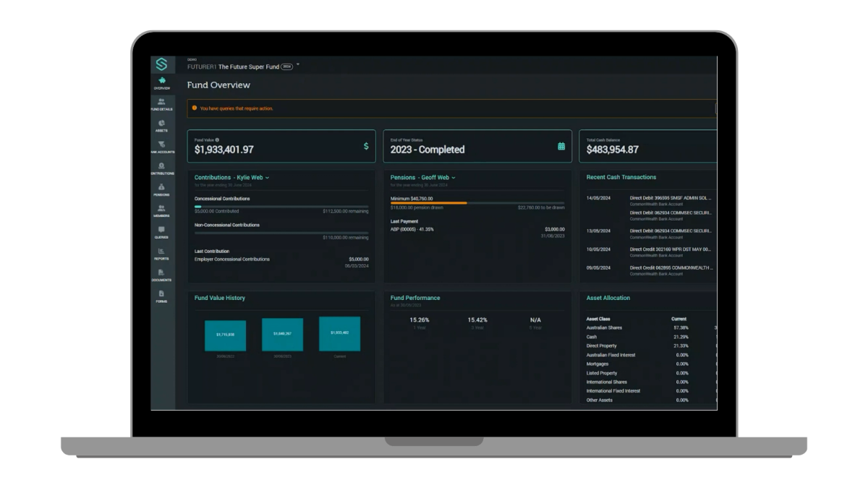Select the Bank Accounts sidebar icon
This screenshot has height=488, width=868.
[x=161, y=145]
